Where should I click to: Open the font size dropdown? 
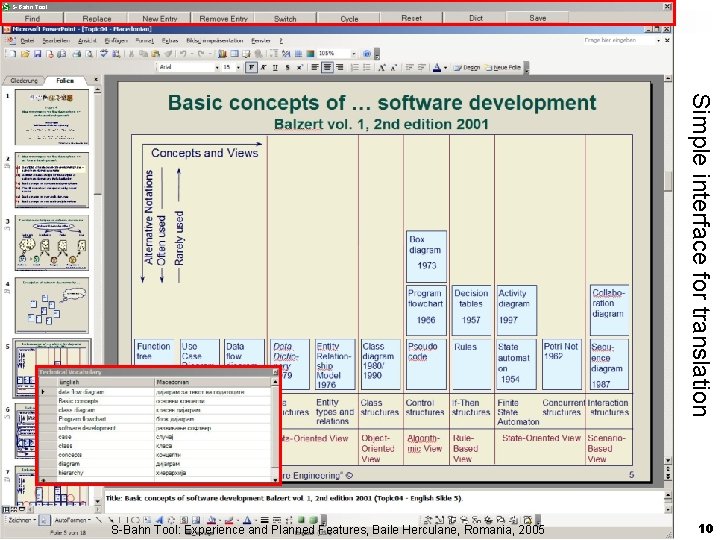coord(238,68)
